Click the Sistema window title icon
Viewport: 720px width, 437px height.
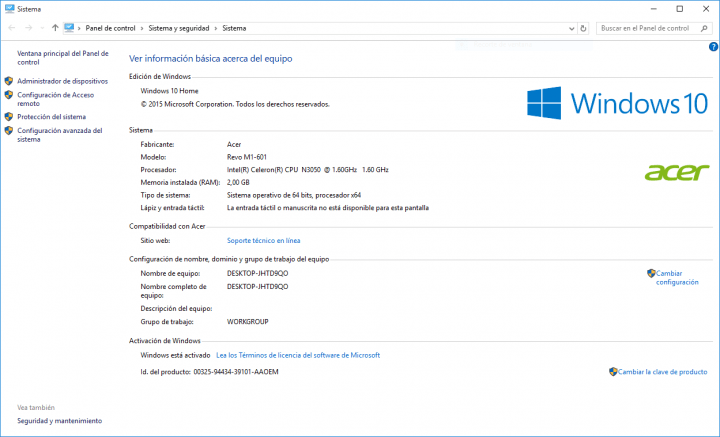(x=10, y=9)
